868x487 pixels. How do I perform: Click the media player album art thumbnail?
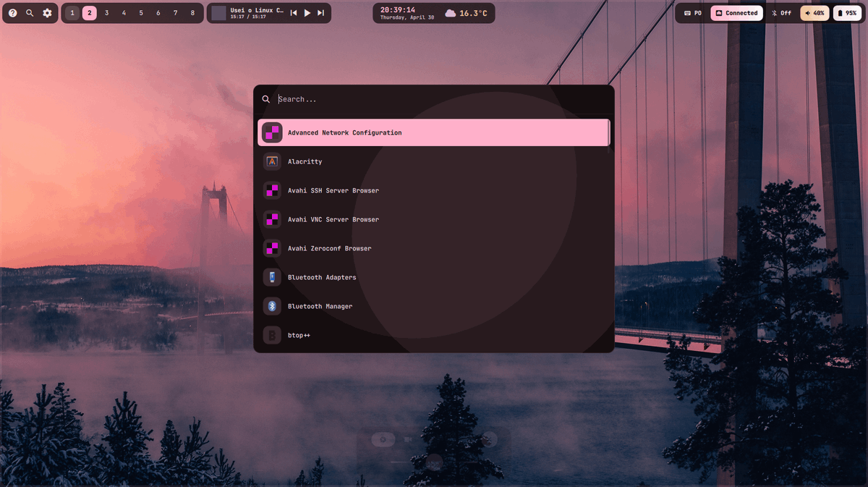[x=218, y=13]
